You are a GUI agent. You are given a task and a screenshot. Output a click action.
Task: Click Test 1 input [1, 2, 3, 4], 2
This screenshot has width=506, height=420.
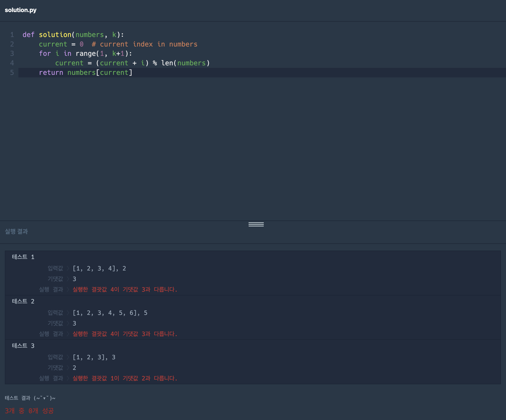point(99,268)
